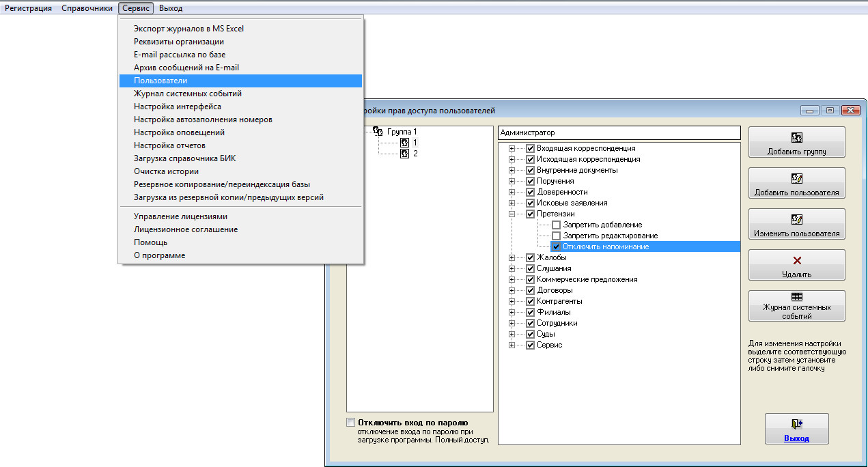
Task: Toggle Внутренние документы checkbox
Action: click(530, 170)
